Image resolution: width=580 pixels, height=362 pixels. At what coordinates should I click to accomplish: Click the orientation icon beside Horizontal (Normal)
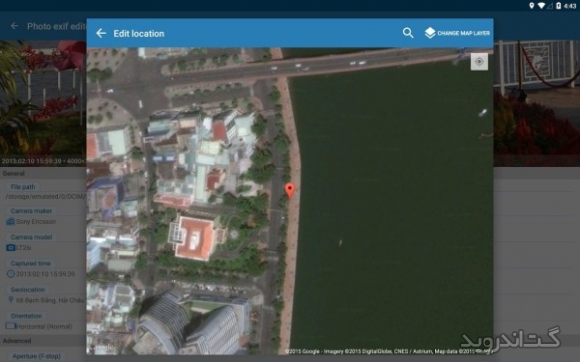(x=11, y=326)
